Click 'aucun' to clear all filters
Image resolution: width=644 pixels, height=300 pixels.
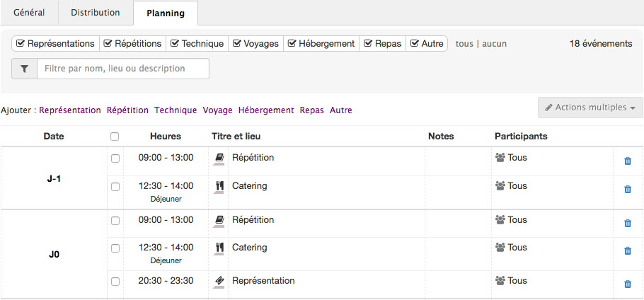pyautogui.click(x=494, y=43)
